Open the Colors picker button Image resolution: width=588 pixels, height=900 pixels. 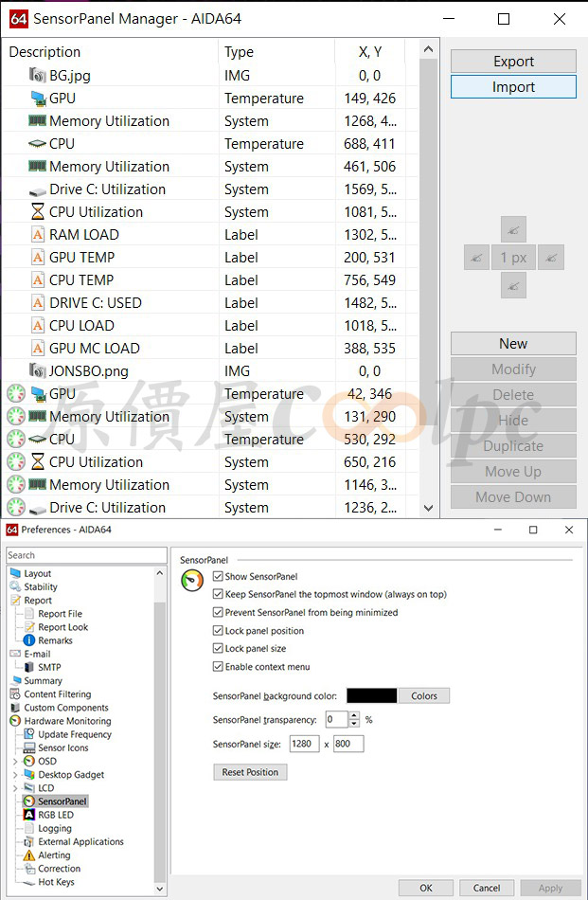point(424,695)
